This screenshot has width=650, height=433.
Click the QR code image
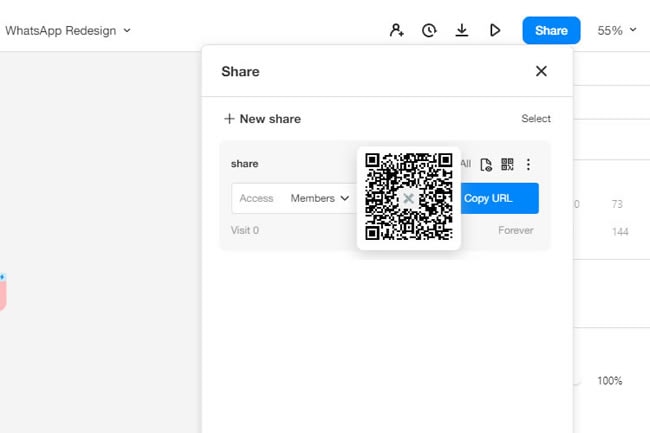(409, 197)
